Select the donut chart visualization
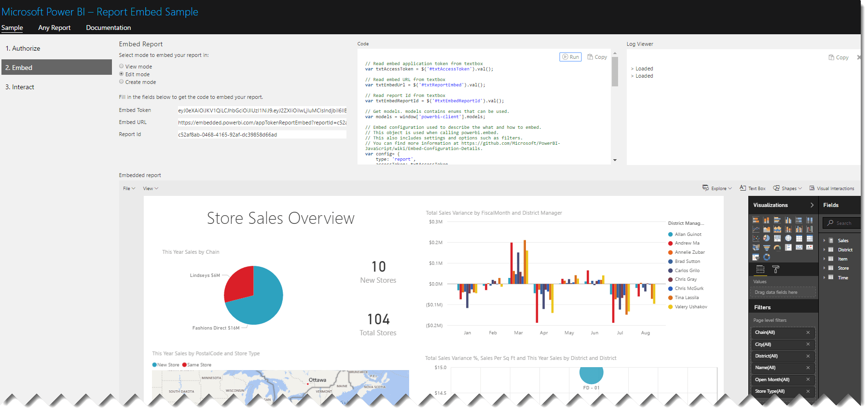The width and height of the screenshot is (868, 413). coord(767,257)
